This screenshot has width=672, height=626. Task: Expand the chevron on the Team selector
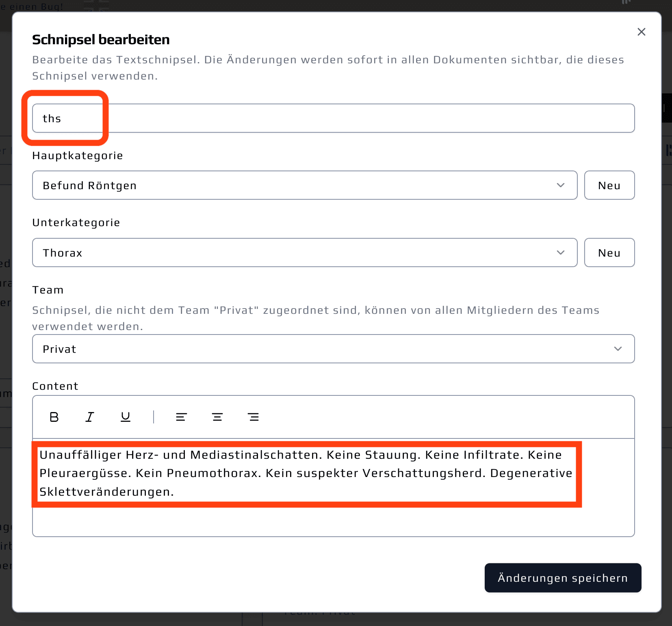click(x=618, y=349)
